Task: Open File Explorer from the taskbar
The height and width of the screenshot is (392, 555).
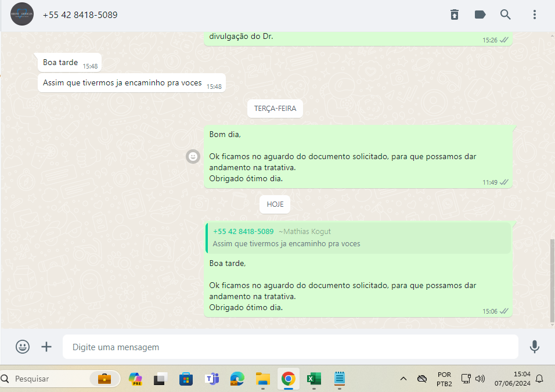Action: (x=263, y=379)
